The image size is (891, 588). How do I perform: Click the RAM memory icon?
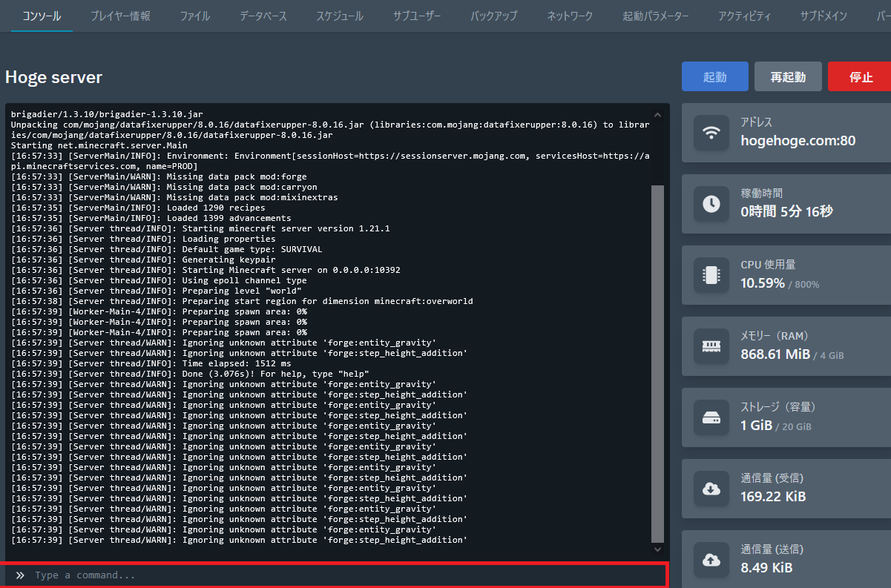point(711,346)
